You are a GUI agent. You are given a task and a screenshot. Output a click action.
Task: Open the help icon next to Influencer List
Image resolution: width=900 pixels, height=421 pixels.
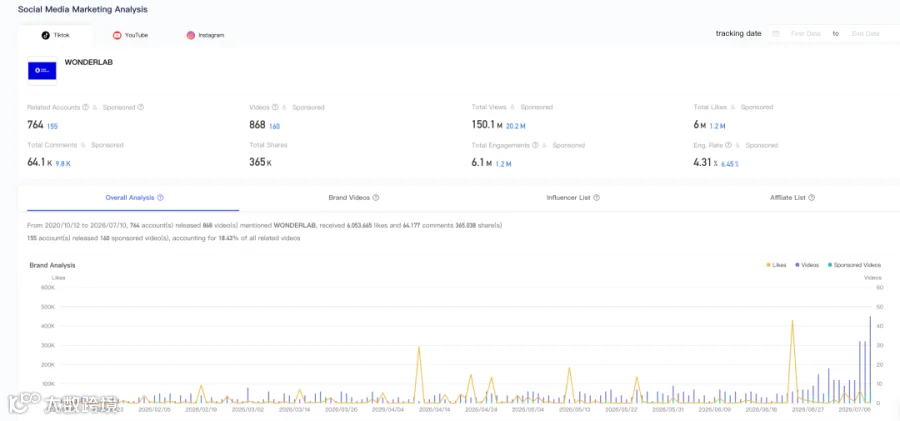[596, 198]
